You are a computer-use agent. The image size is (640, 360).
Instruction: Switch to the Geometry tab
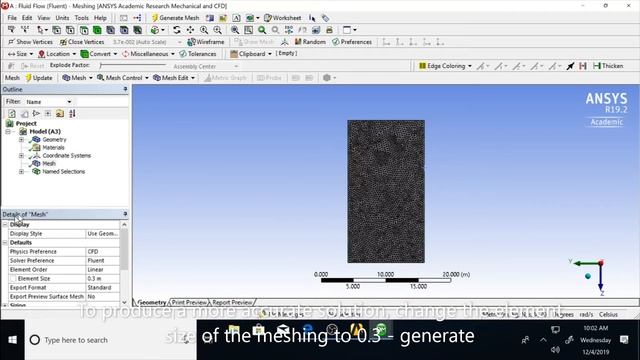[151, 302]
